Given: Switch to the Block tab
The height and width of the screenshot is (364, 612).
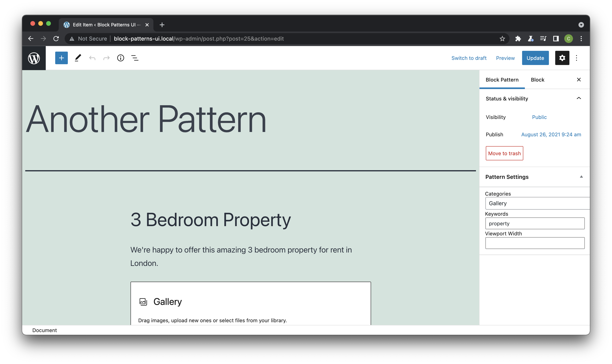Looking at the screenshot, I should [x=537, y=80].
